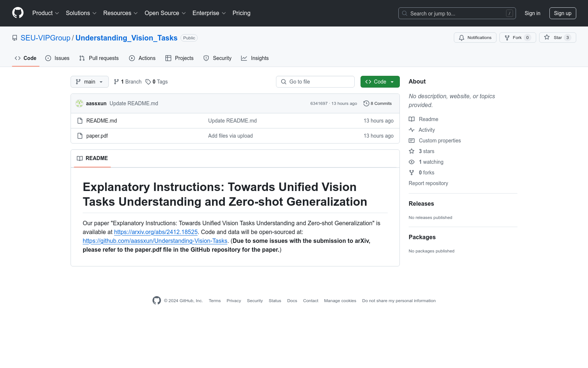The image size is (588, 368).
Task: Open the Projects tab
Action: (179, 58)
